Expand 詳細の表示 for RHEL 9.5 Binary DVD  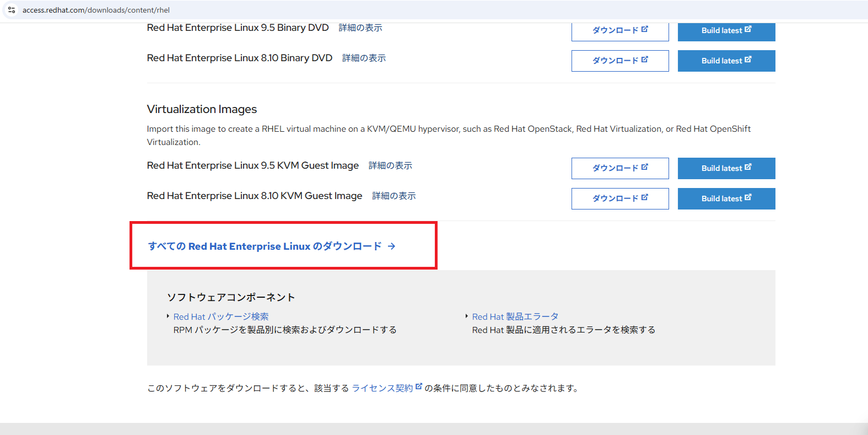point(360,28)
